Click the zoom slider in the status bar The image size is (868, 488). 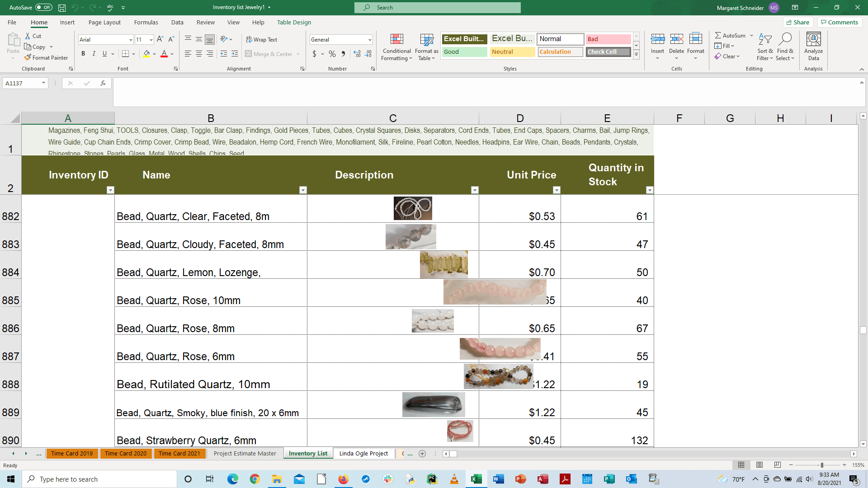click(822, 465)
